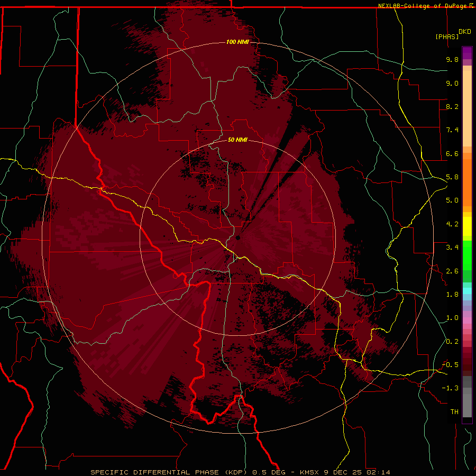
Task: Click the 5.8 value on color scale
Action: (x=452, y=177)
